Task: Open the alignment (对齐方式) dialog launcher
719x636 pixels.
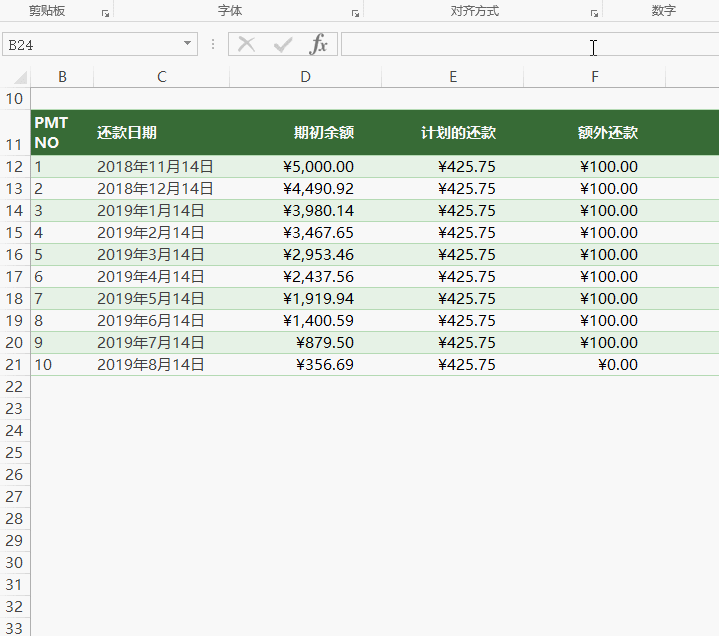Action: [x=594, y=14]
